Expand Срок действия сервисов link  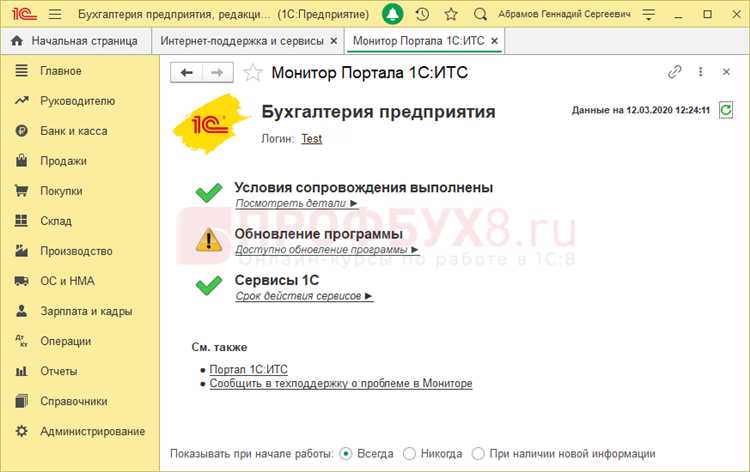click(x=304, y=296)
